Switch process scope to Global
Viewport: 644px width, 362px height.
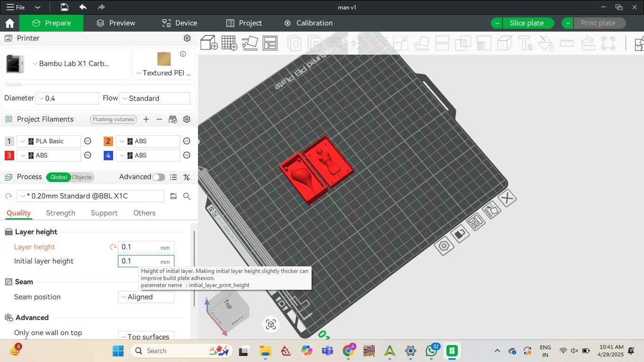pos(58,177)
